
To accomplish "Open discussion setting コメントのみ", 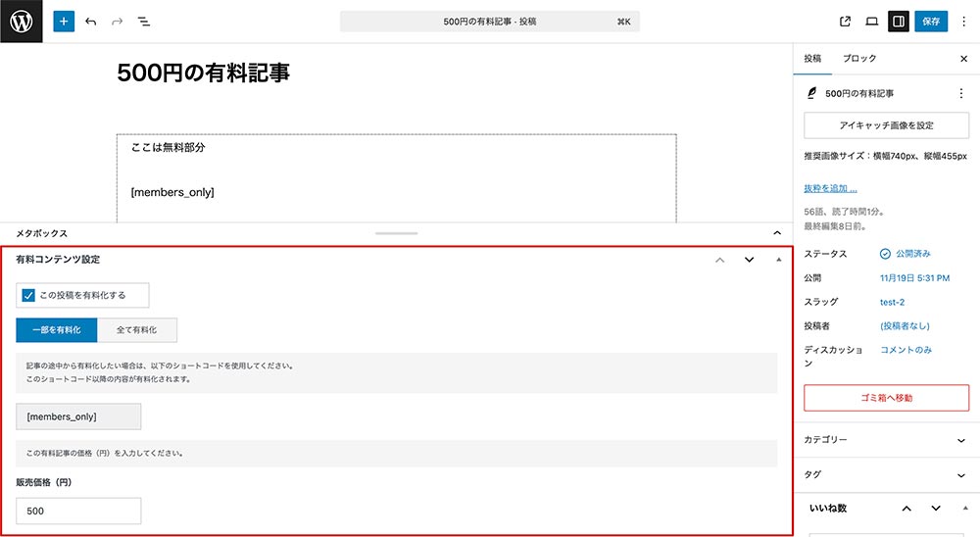I will click(906, 350).
